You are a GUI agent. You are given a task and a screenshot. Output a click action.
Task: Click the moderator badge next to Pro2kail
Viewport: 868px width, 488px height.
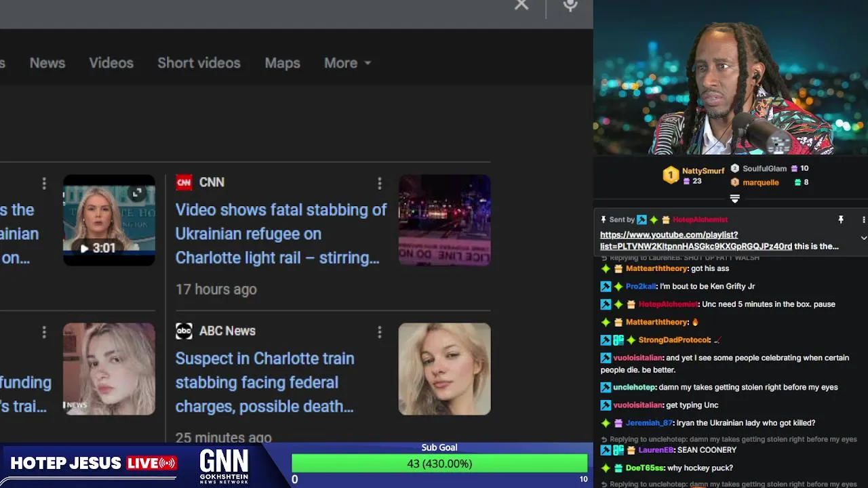tap(606, 287)
